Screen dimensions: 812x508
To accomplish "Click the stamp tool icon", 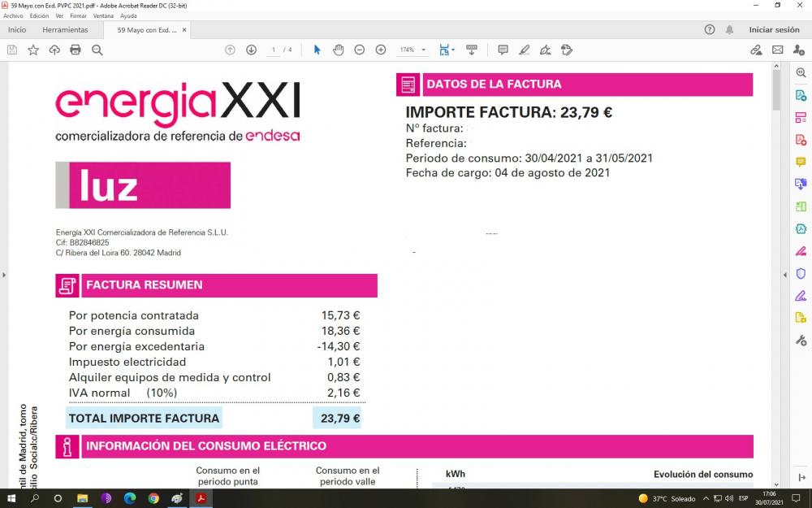I will point(567,50).
